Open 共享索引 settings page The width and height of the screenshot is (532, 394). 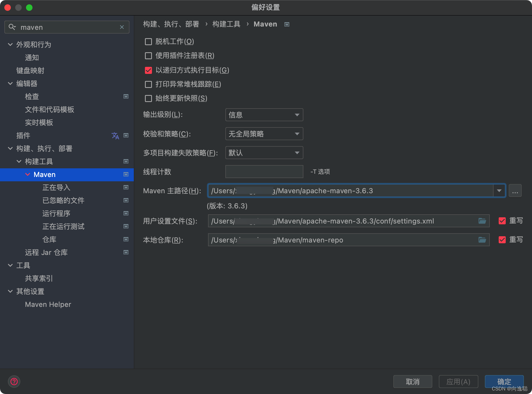tap(39, 278)
